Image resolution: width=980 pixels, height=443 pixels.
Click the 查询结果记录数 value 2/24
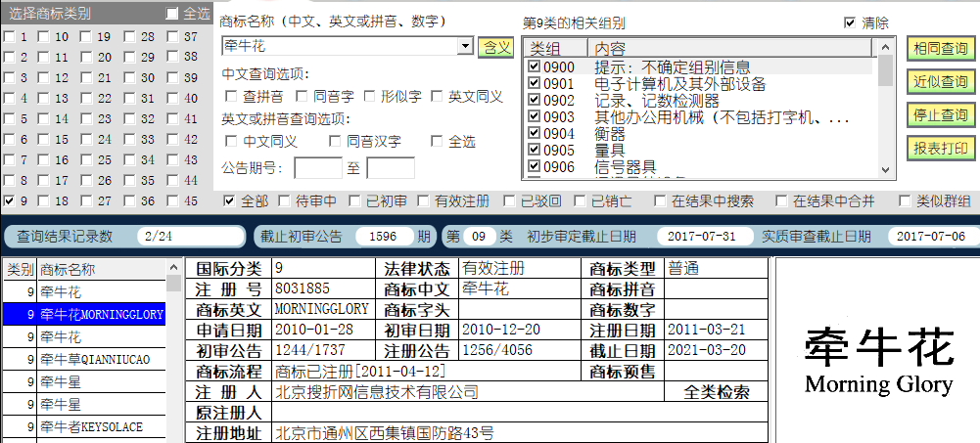[191, 237]
